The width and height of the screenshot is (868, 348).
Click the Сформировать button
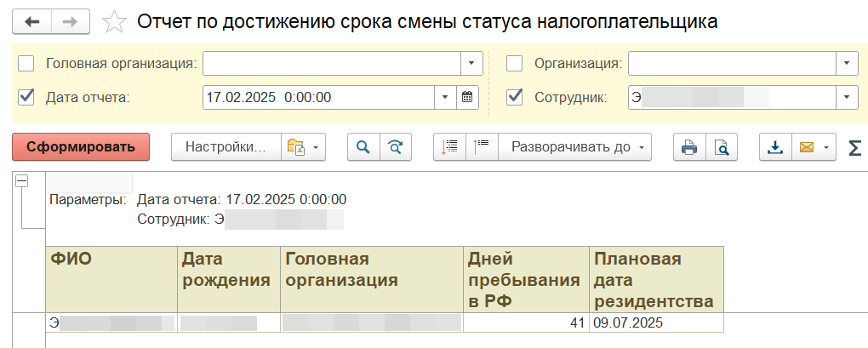click(81, 147)
